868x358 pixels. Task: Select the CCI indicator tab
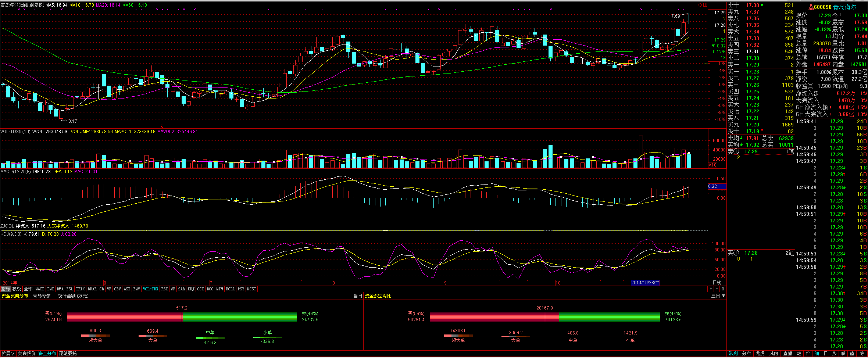[200, 289]
